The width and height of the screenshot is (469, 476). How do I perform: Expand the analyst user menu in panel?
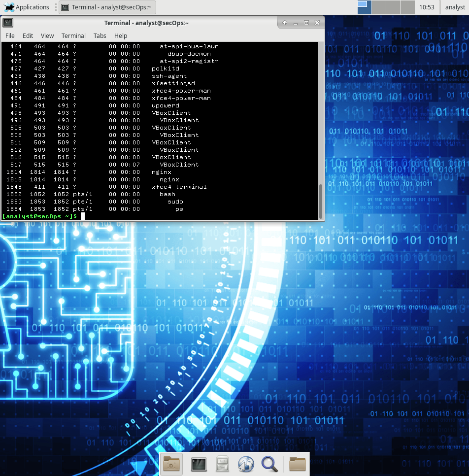tap(455, 7)
